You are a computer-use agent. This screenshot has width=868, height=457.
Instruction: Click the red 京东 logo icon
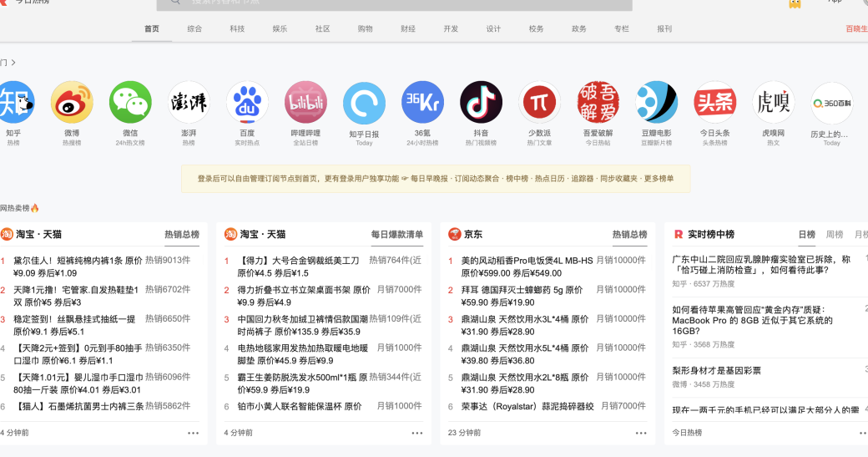[455, 234]
